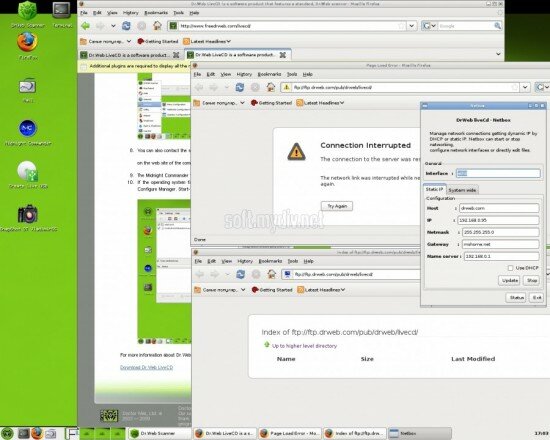The height and width of the screenshot is (440, 550).
Task: Click the Interface input field in Netbox
Action: point(498,173)
